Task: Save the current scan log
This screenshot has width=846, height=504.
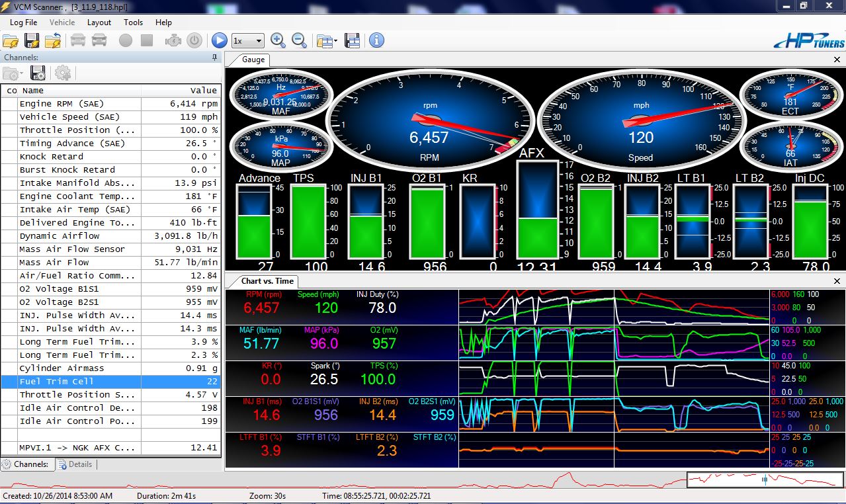Action: coord(30,40)
